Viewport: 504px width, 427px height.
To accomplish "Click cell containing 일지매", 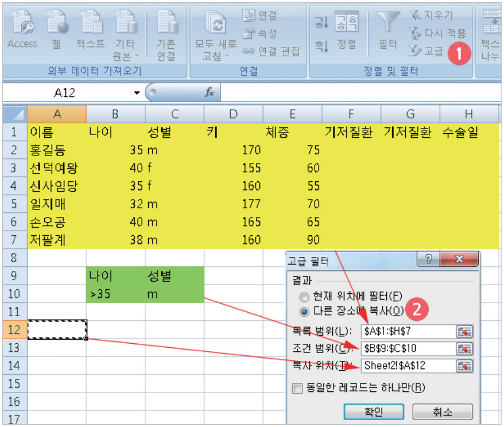I will (57, 204).
